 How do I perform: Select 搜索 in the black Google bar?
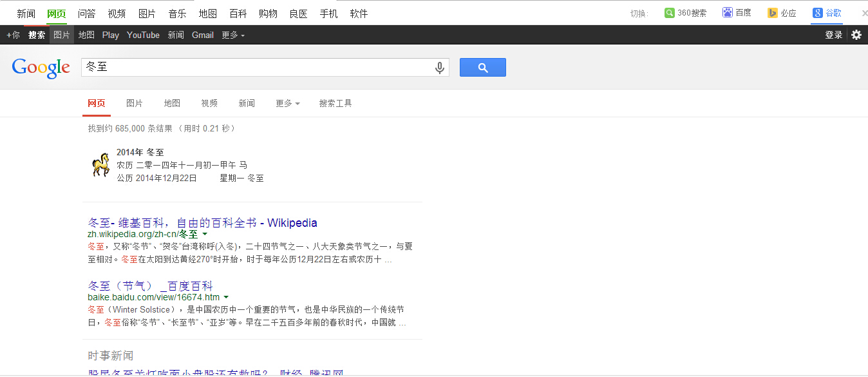[x=37, y=35]
